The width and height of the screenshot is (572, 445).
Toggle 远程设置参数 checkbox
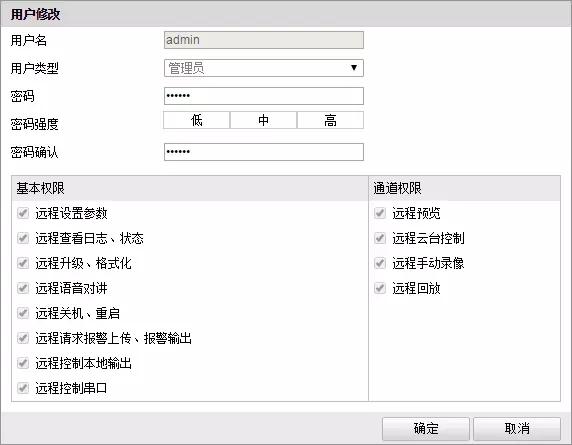23,213
